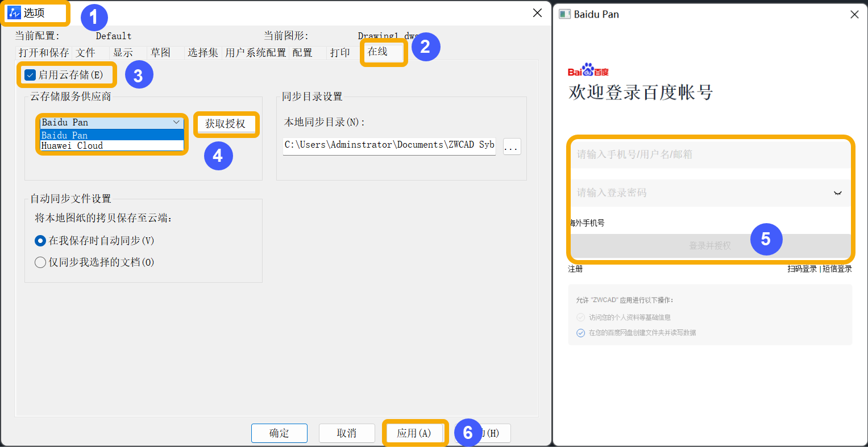Close the 选项 dialog

[537, 12]
